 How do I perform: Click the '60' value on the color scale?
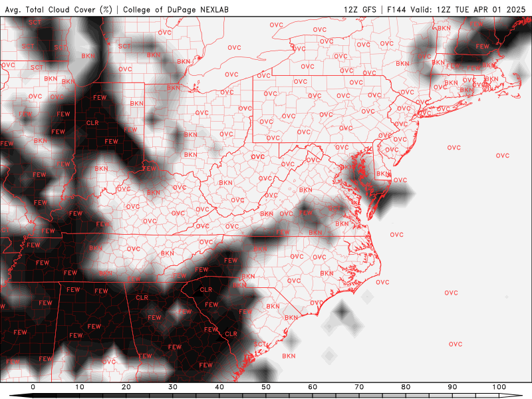point(313,387)
